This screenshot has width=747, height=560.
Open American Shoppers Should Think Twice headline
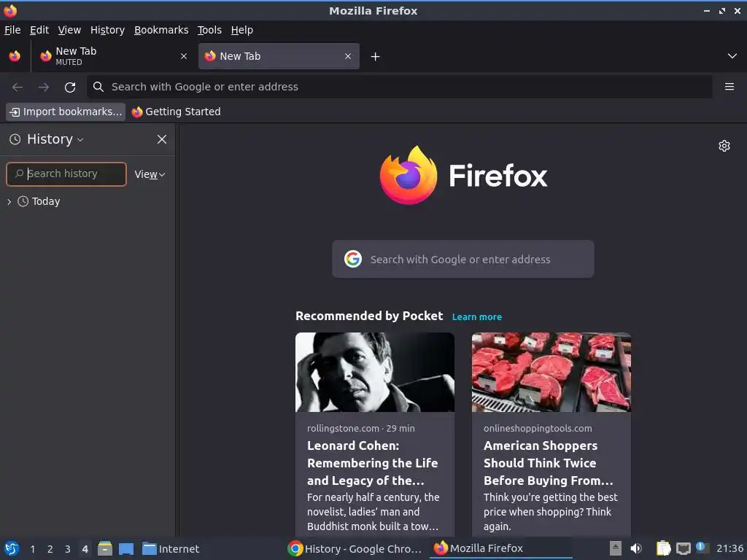point(549,463)
